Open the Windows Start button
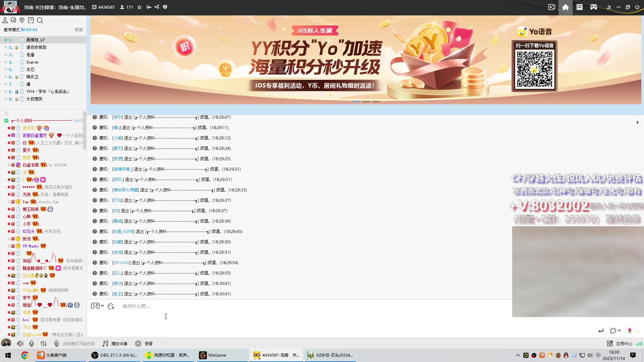The width and height of the screenshot is (644, 362). point(8,355)
